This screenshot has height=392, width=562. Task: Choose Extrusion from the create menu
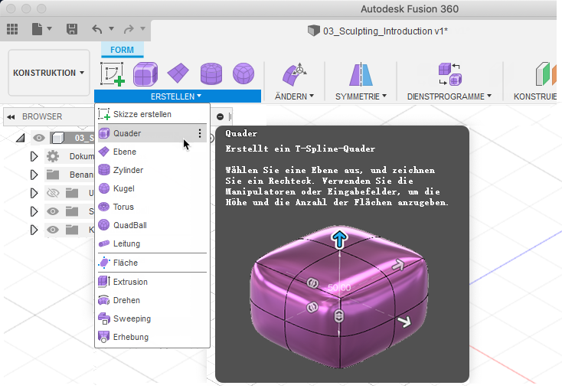152,282
